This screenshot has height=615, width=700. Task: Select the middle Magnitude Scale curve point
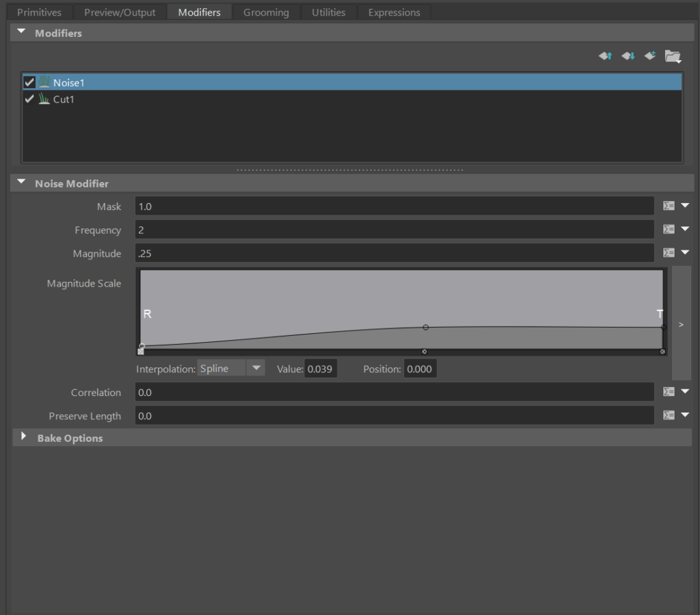[425, 328]
